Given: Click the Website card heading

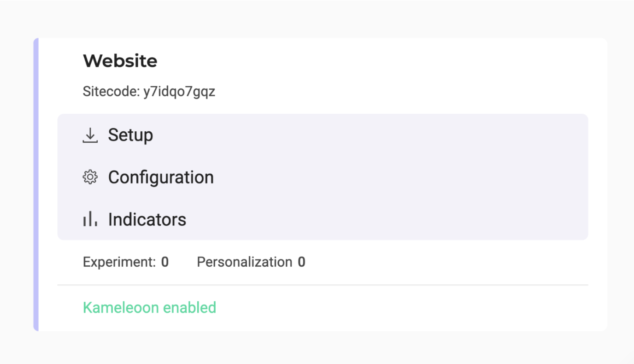Looking at the screenshot, I should [x=120, y=61].
